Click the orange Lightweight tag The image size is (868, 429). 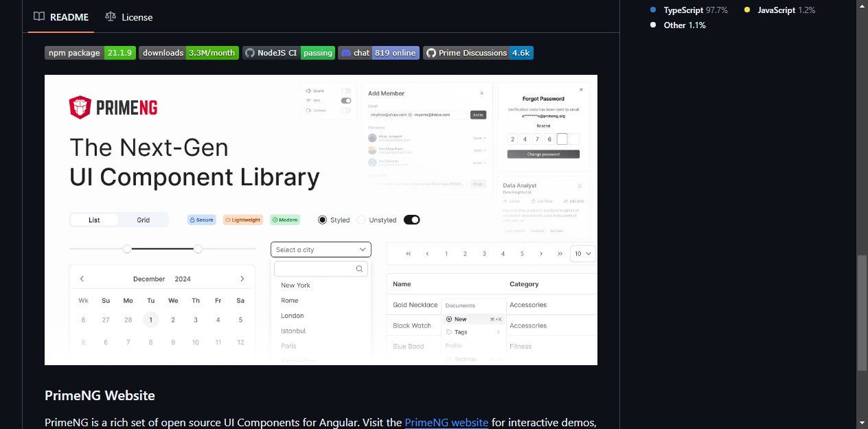(x=243, y=220)
